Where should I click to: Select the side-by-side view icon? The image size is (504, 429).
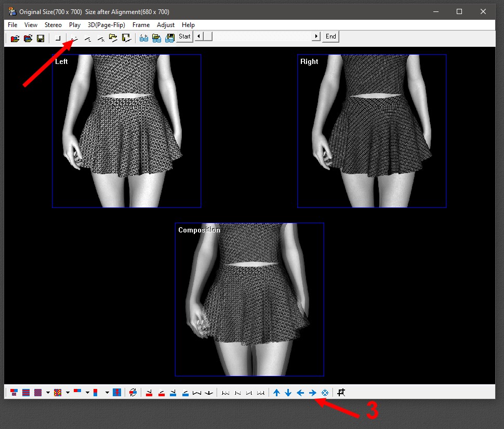[x=77, y=392]
